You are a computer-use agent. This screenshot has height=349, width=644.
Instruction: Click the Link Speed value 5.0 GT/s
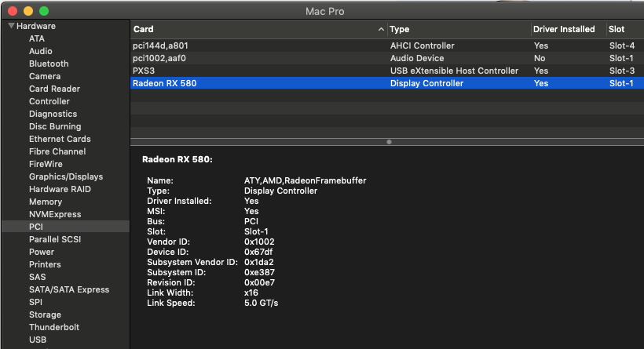(x=261, y=303)
